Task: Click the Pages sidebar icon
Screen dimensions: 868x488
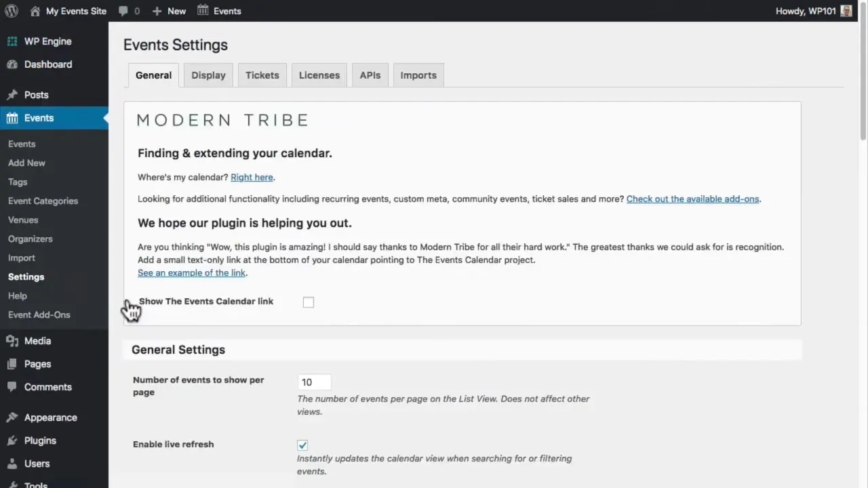Action: (x=12, y=364)
